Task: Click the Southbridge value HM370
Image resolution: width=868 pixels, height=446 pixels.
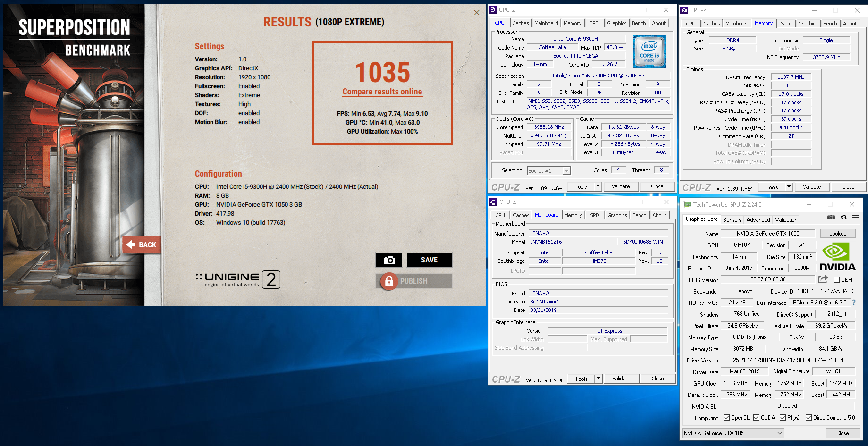Action: (x=598, y=261)
